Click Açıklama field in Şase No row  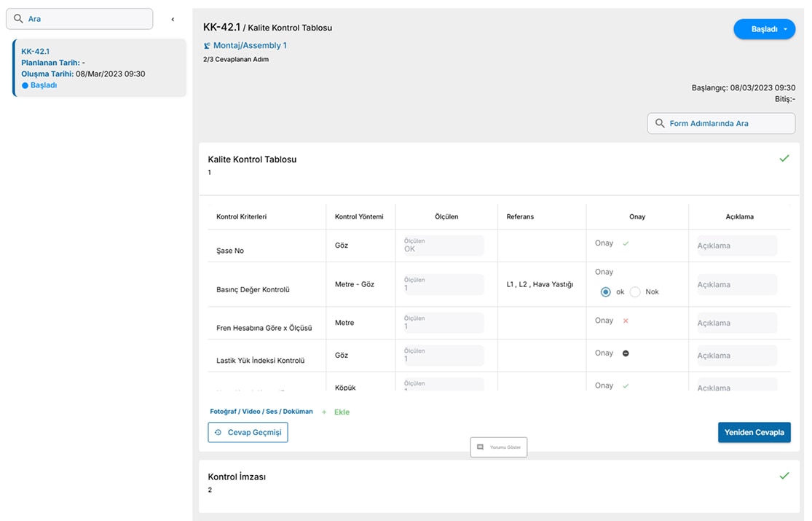[x=737, y=246]
